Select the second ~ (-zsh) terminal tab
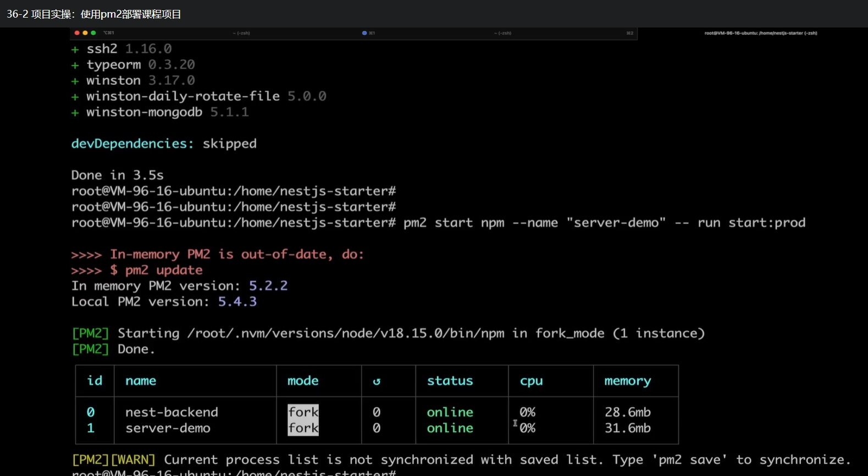868x476 pixels. pyautogui.click(x=503, y=33)
